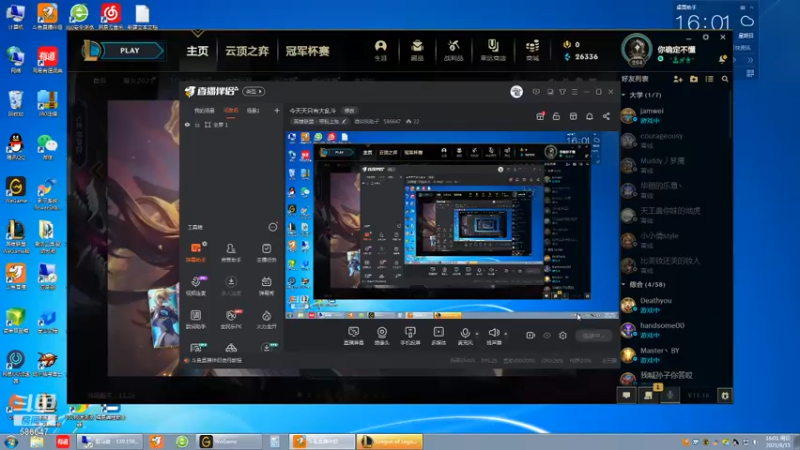Open the coin stack shop icon

533,50
